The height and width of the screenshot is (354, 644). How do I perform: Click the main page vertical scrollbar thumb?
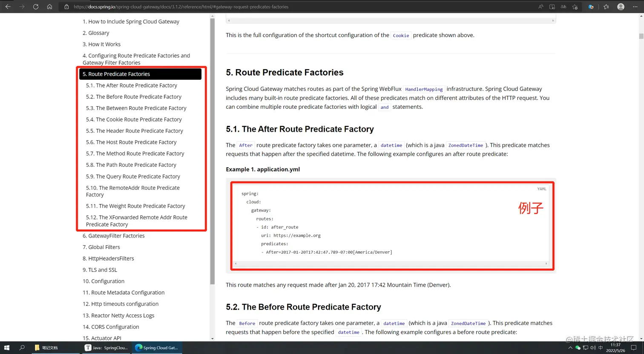click(x=641, y=36)
